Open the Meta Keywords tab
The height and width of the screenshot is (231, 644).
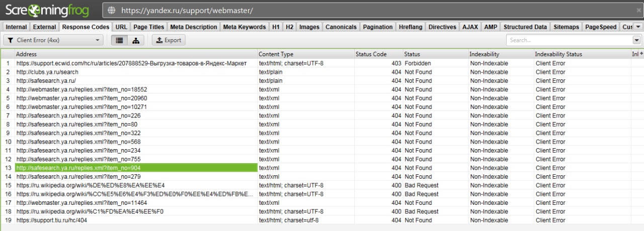(245, 27)
